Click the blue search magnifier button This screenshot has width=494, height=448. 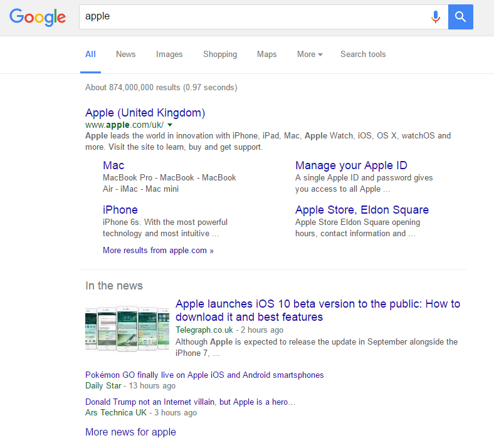point(460,17)
